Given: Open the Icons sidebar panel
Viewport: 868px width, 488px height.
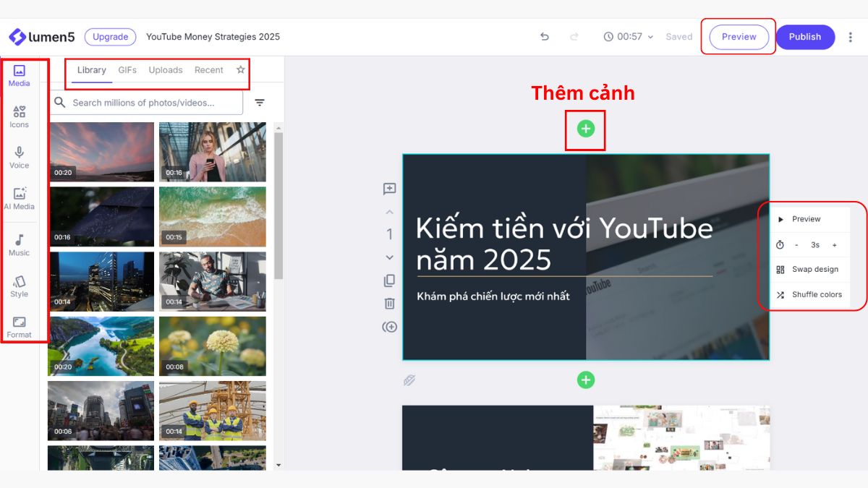Looking at the screenshot, I should click(x=20, y=117).
